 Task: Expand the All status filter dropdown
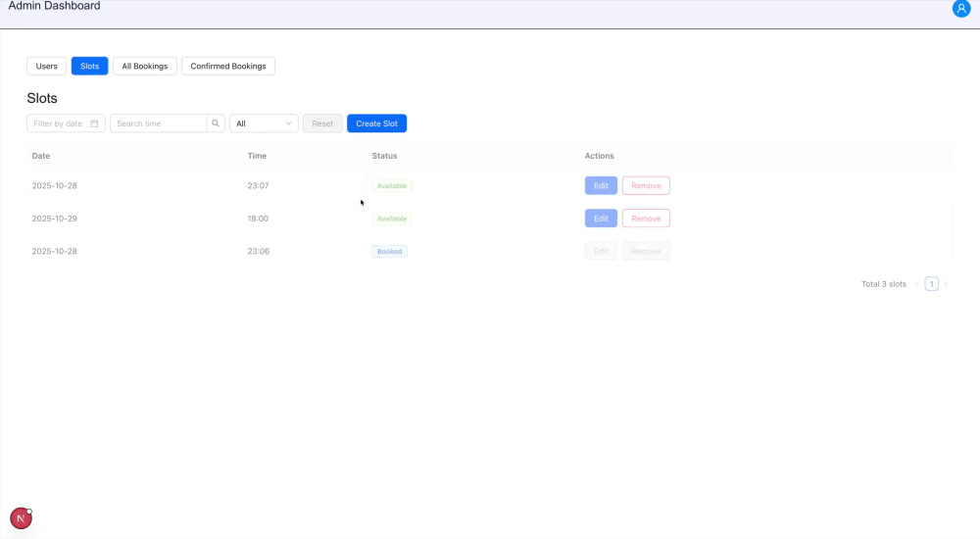pos(264,123)
